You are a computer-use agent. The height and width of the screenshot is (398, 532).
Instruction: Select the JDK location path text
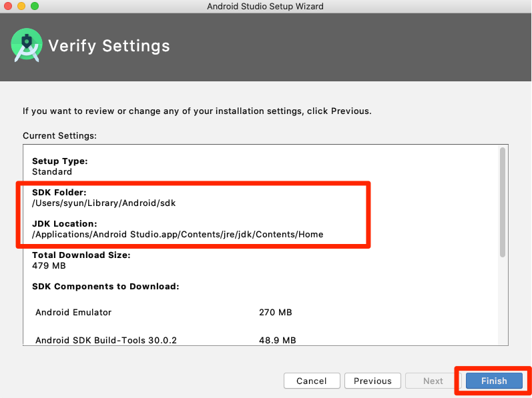[178, 235]
